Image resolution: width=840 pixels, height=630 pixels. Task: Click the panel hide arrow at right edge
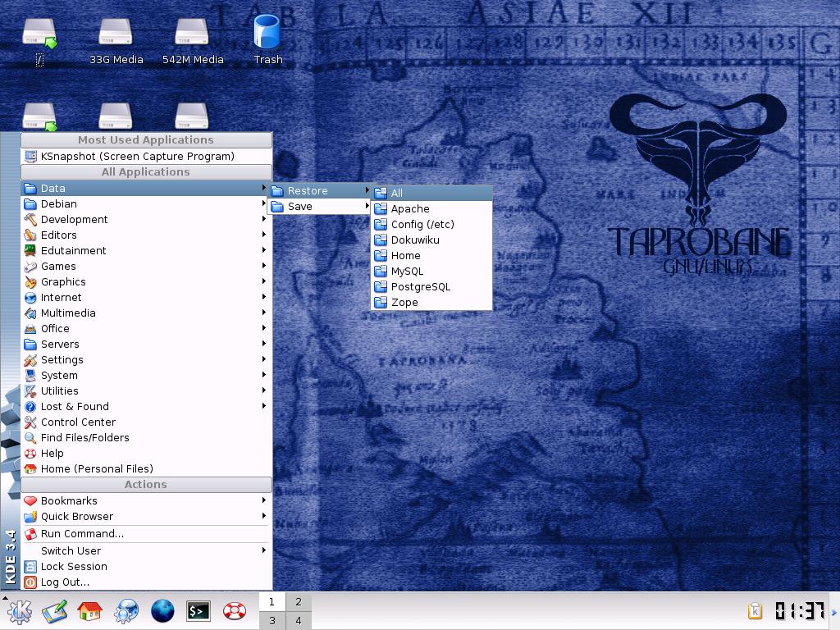click(x=834, y=611)
